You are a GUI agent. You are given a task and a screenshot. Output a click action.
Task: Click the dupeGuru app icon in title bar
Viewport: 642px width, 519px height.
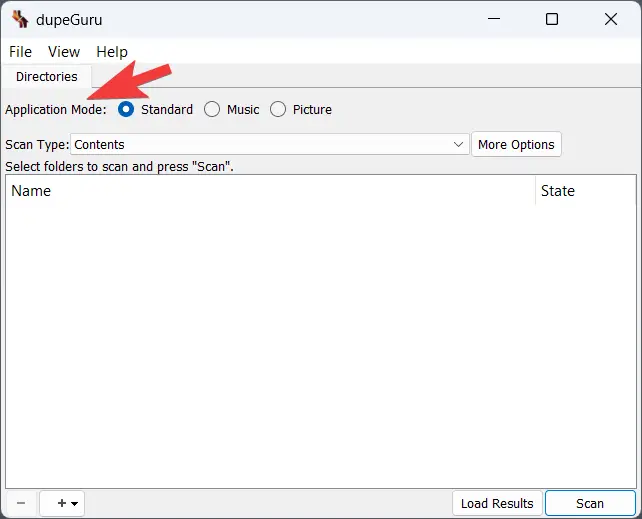click(x=20, y=19)
